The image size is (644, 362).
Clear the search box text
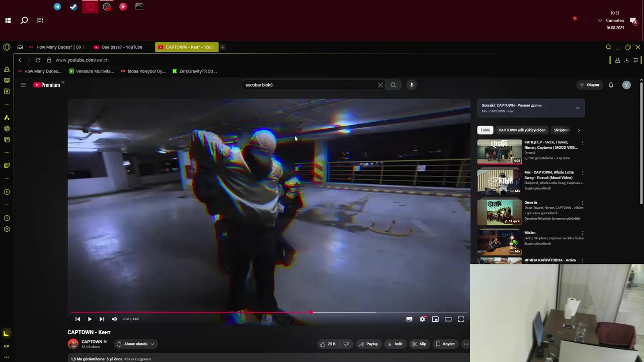click(x=380, y=85)
